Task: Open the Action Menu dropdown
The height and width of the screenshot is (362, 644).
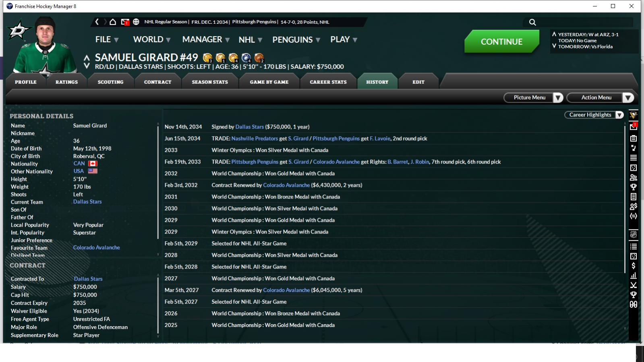Action: pyautogui.click(x=600, y=97)
